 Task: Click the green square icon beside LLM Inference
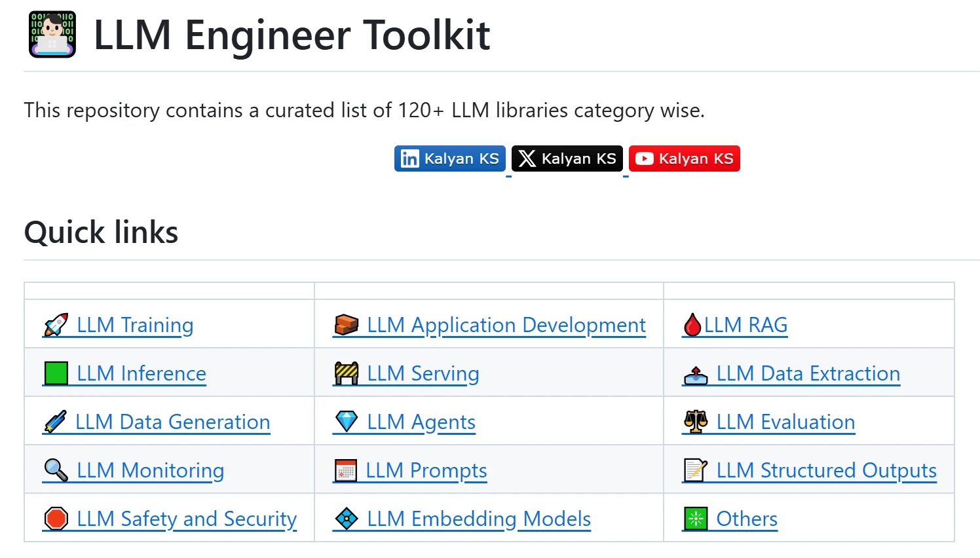56,373
